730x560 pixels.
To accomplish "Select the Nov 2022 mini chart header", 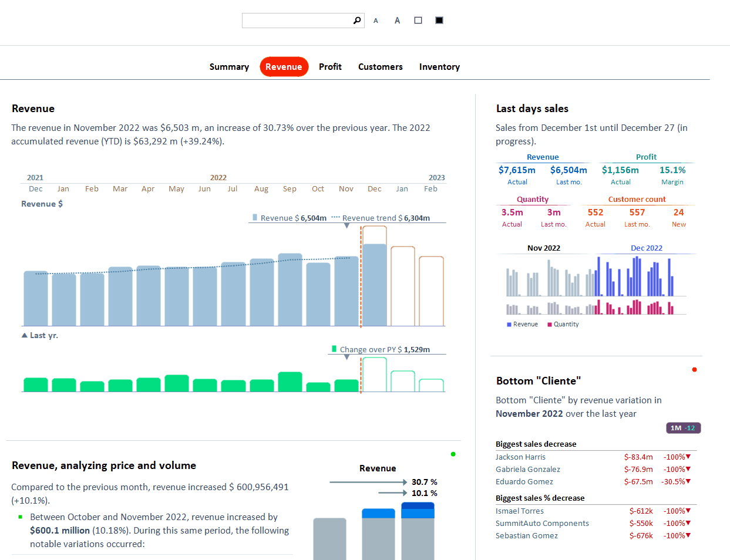I will tap(544, 248).
